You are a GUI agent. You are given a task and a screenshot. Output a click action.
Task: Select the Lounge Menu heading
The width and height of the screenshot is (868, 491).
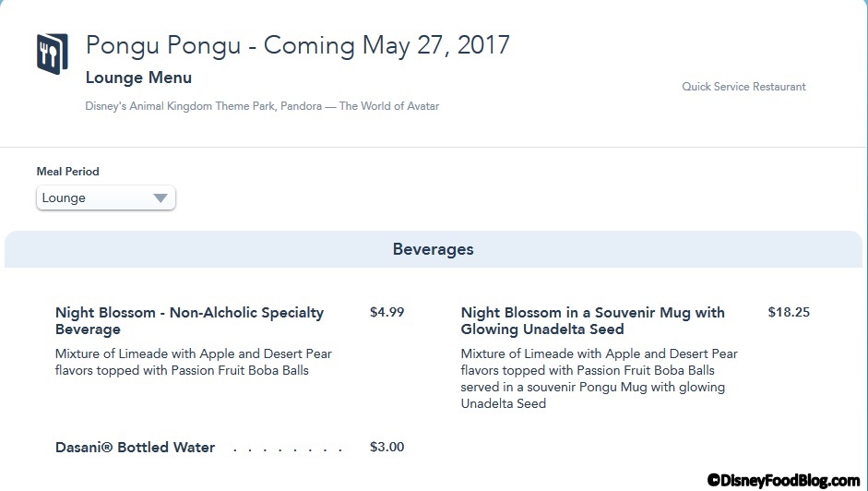pyautogui.click(x=138, y=78)
